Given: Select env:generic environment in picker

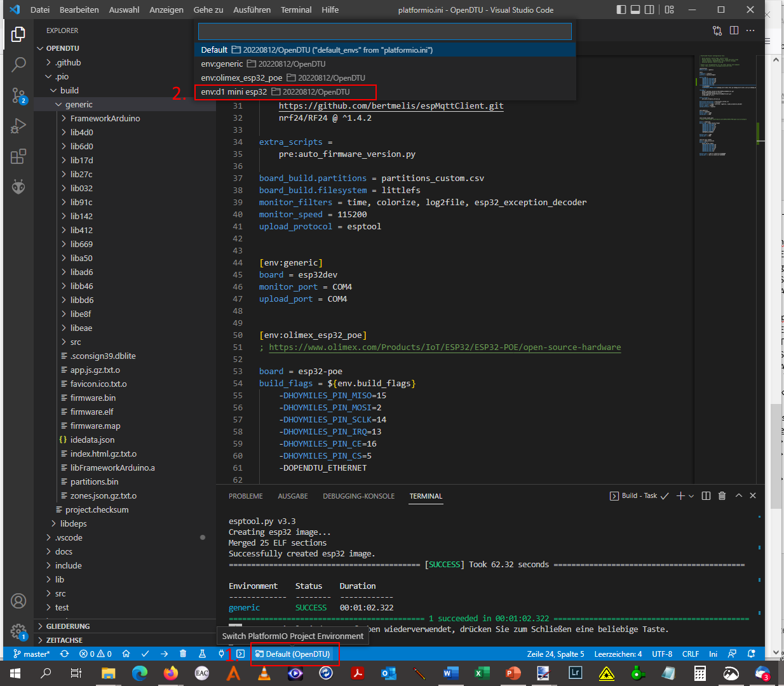Looking at the screenshot, I should click(x=385, y=64).
